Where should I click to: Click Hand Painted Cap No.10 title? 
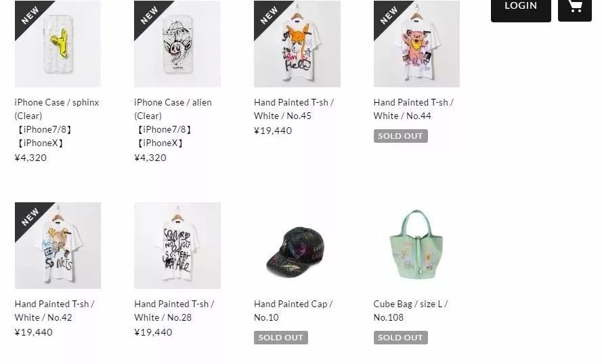click(x=293, y=311)
